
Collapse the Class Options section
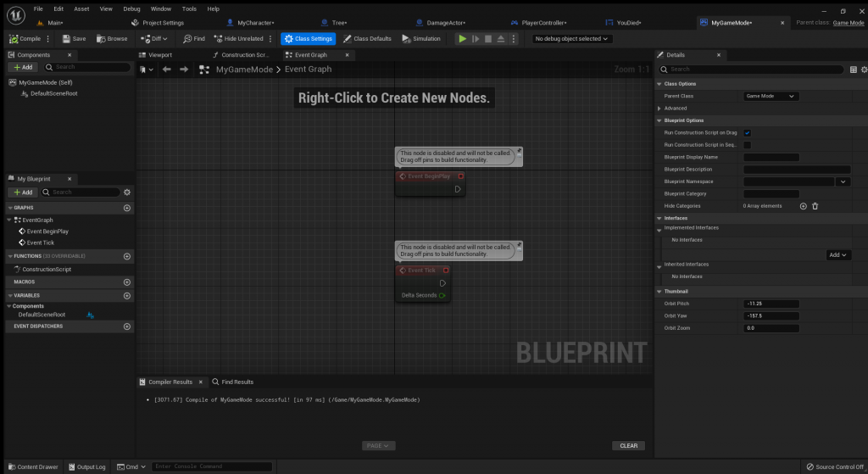(x=659, y=84)
